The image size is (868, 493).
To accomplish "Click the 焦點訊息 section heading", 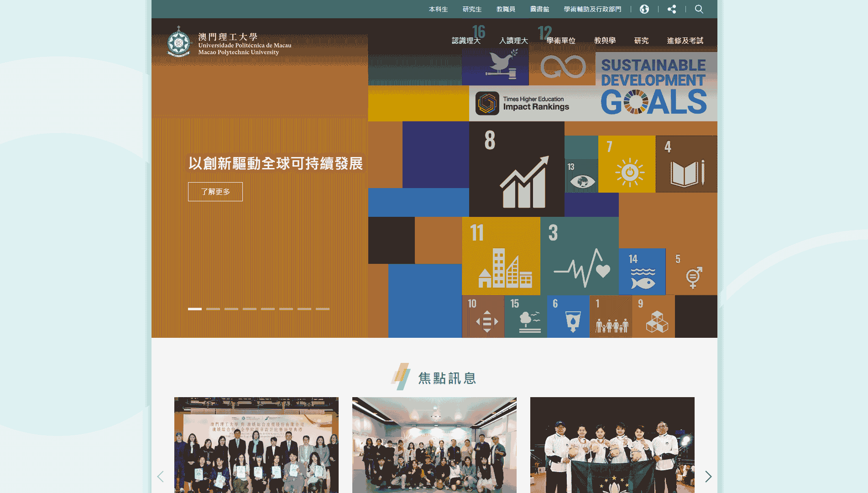I will click(x=447, y=378).
